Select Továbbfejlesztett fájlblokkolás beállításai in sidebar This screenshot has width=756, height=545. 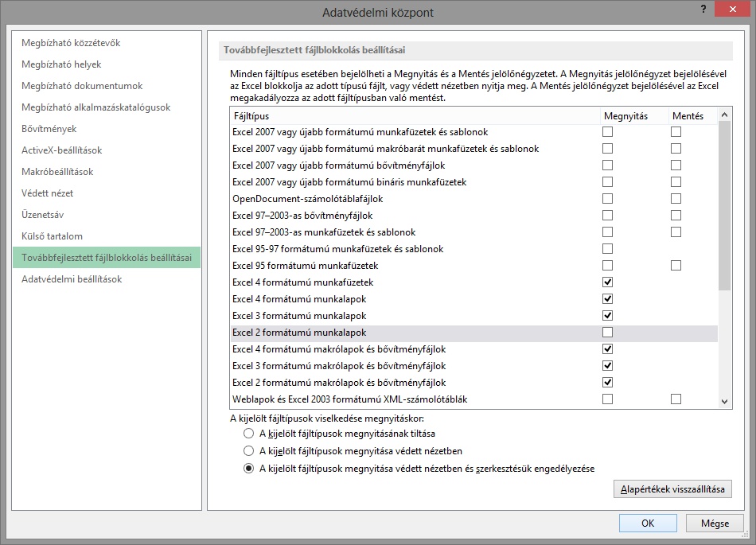click(x=107, y=257)
